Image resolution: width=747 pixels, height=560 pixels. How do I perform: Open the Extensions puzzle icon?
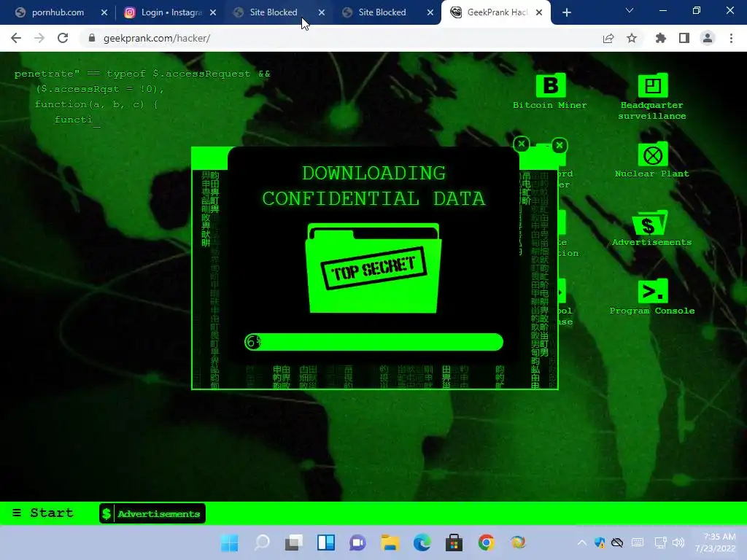click(660, 38)
